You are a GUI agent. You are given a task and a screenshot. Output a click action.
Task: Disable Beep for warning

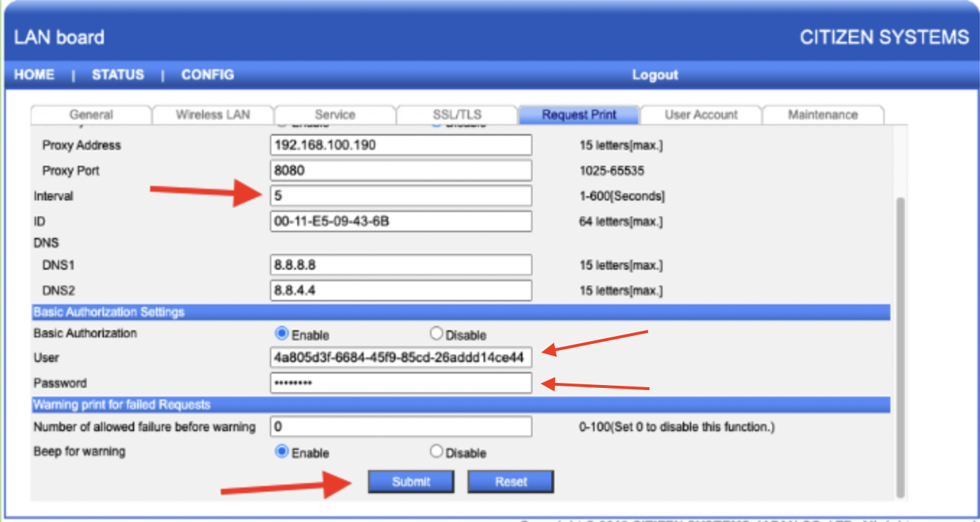pyautogui.click(x=436, y=451)
